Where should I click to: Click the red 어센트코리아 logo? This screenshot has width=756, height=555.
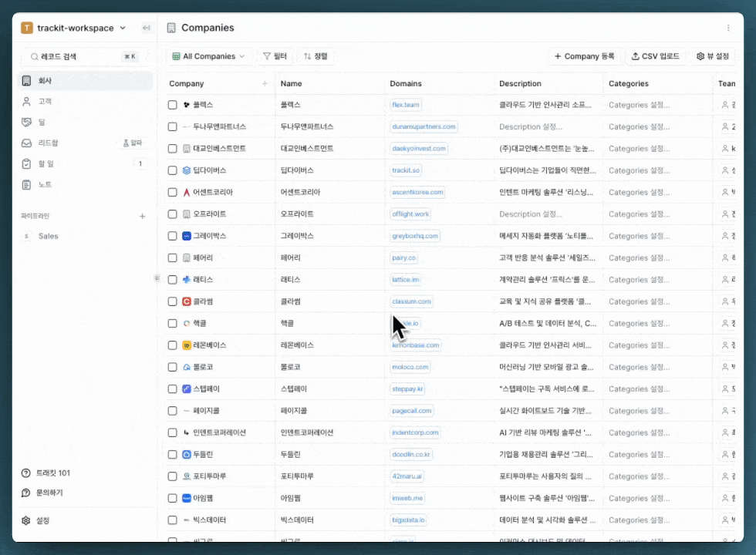pos(187,192)
